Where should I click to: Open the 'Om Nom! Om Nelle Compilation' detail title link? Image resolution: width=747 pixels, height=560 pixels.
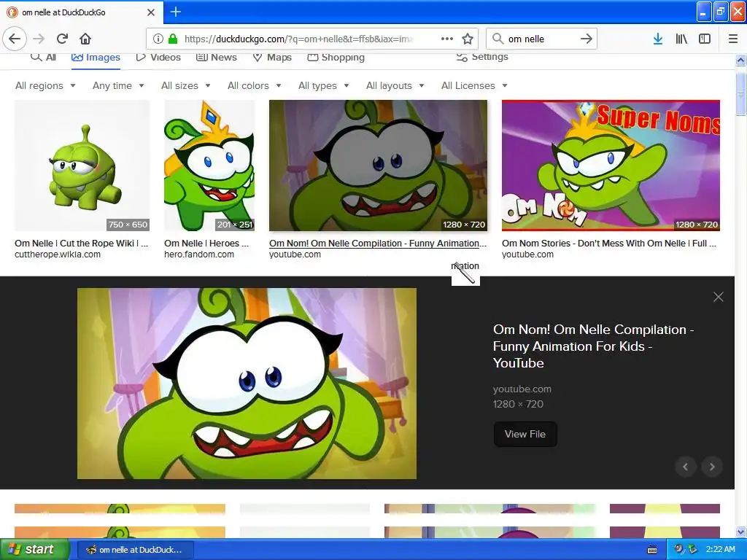click(x=593, y=346)
